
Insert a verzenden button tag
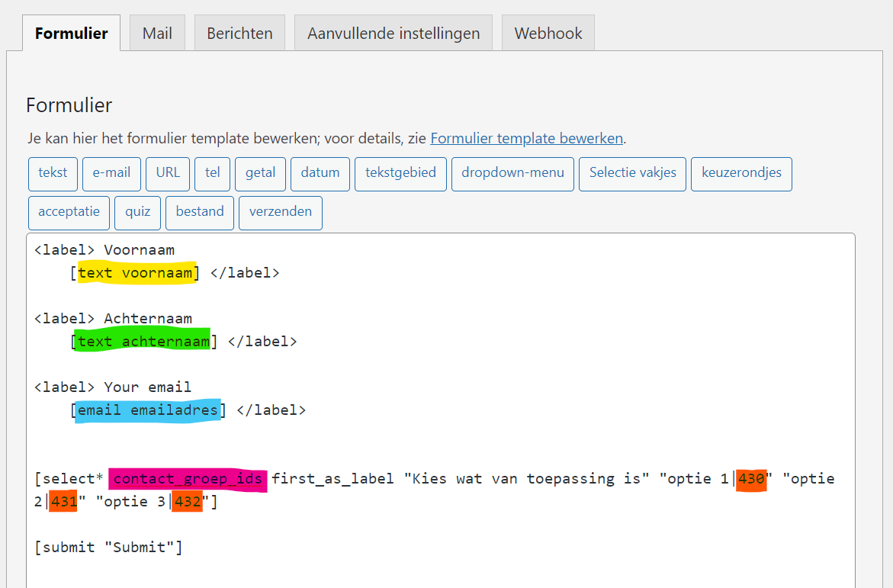coord(281,213)
